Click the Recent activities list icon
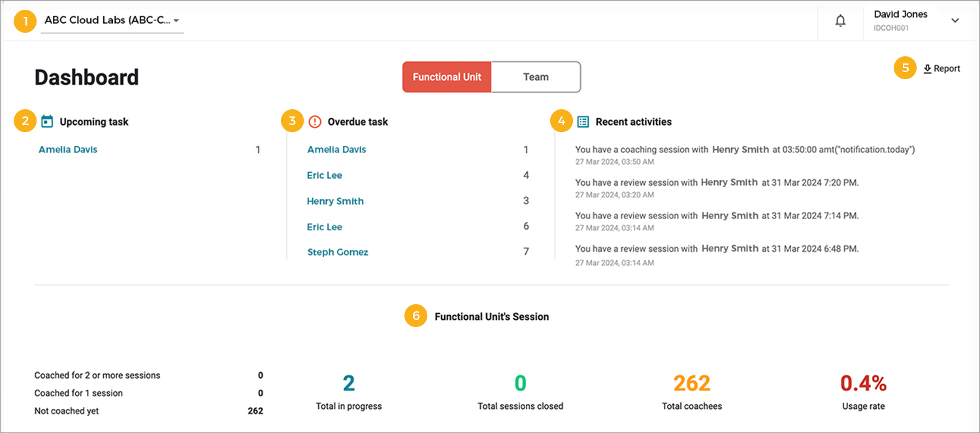Image resolution: width=980 pixels, height=433 pixels. (x=583, y=121)
